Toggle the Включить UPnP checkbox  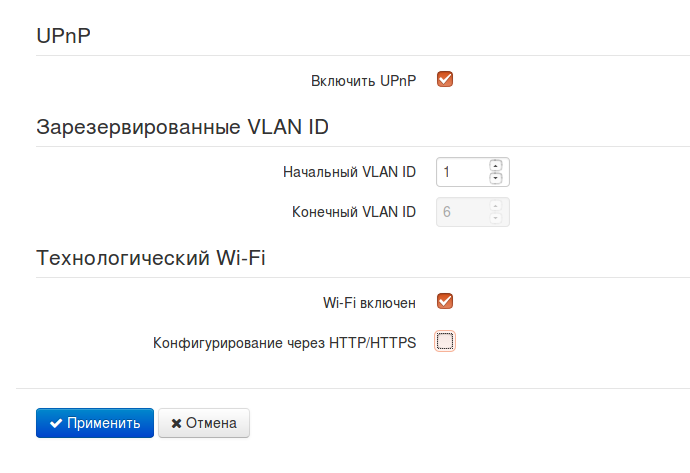446,79
